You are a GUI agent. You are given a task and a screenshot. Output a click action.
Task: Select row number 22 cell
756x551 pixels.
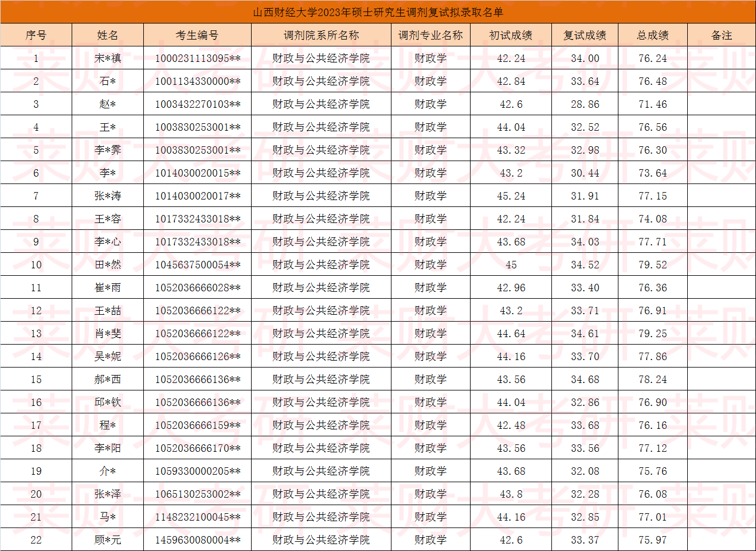[36, 540]
